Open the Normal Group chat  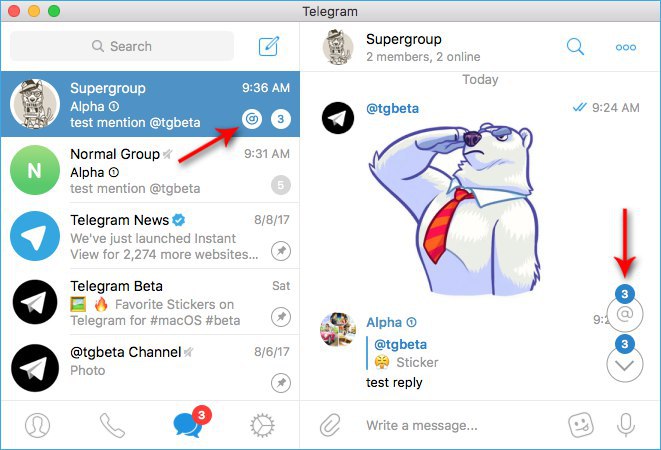(150, 170)
